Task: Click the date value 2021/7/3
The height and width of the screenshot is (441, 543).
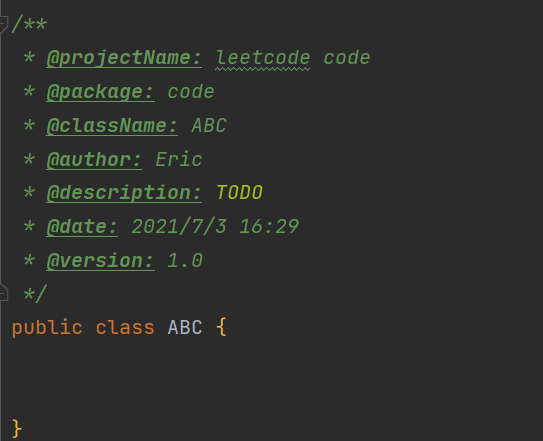Action: pos(179,227)
